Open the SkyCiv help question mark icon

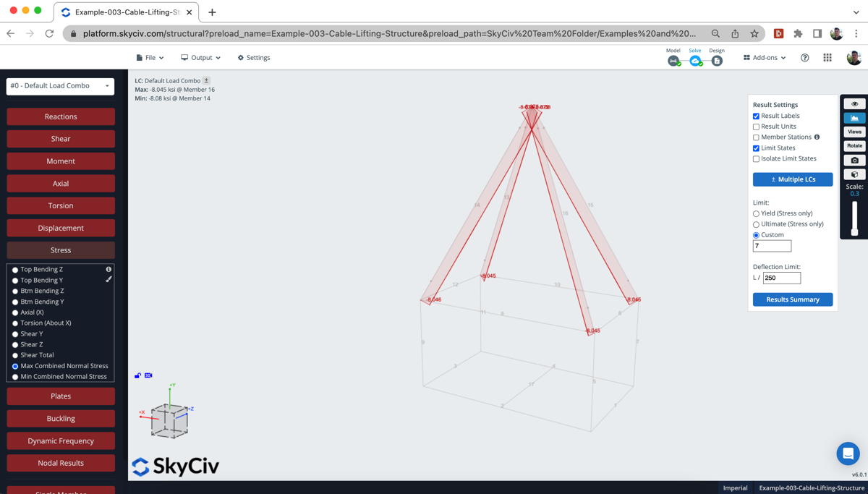(804, 57)
